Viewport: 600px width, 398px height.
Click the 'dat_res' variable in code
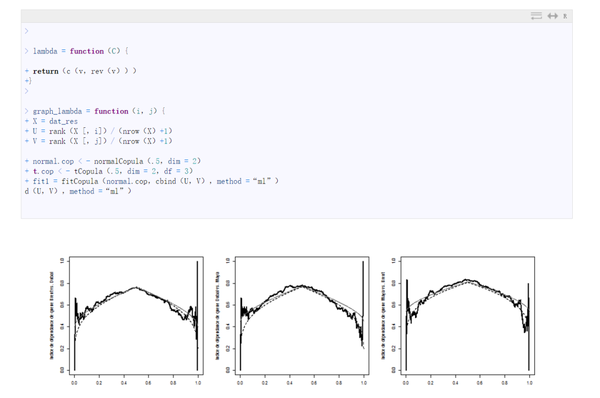pyautogui.click(x=63, y=121)
